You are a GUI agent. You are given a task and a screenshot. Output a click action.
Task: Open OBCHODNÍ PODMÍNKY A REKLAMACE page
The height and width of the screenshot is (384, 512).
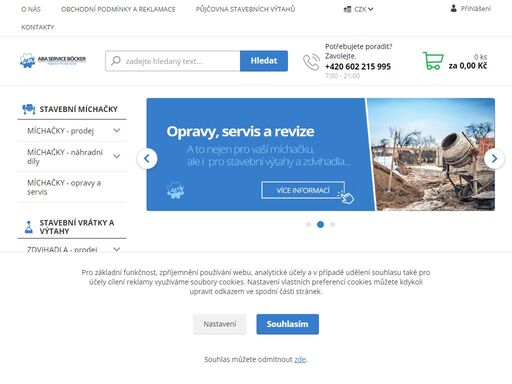[118, 9]
